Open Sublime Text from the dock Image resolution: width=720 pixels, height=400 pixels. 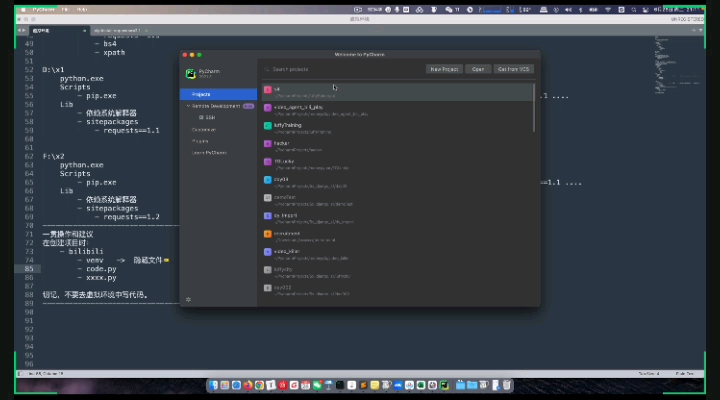(363, 386)
